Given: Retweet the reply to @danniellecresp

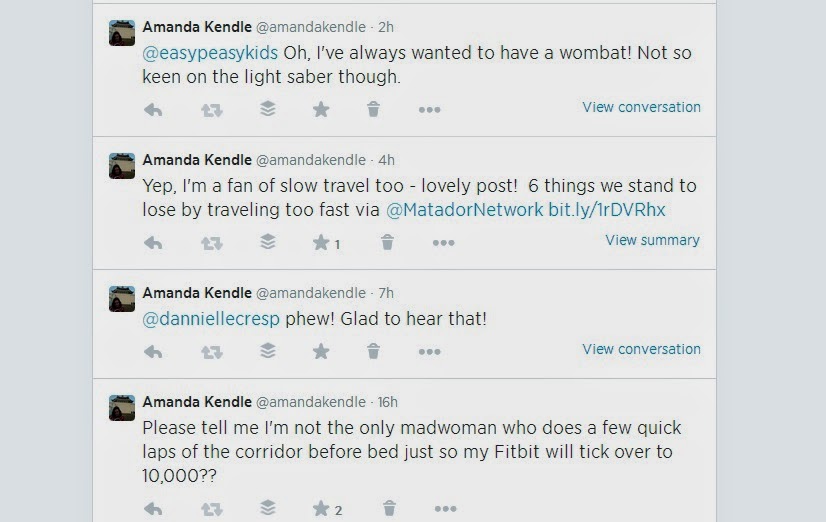Looking at the screenshot, I should coord(211,352).
